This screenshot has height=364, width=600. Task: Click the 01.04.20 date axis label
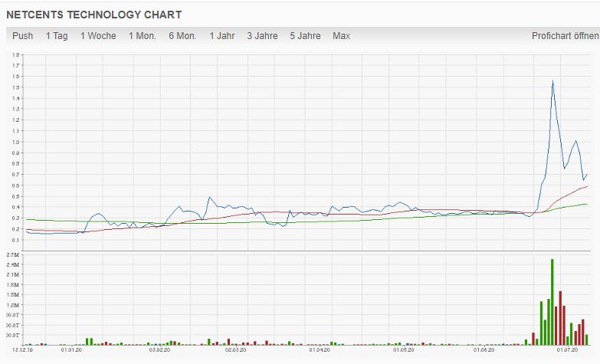(320, 350)
